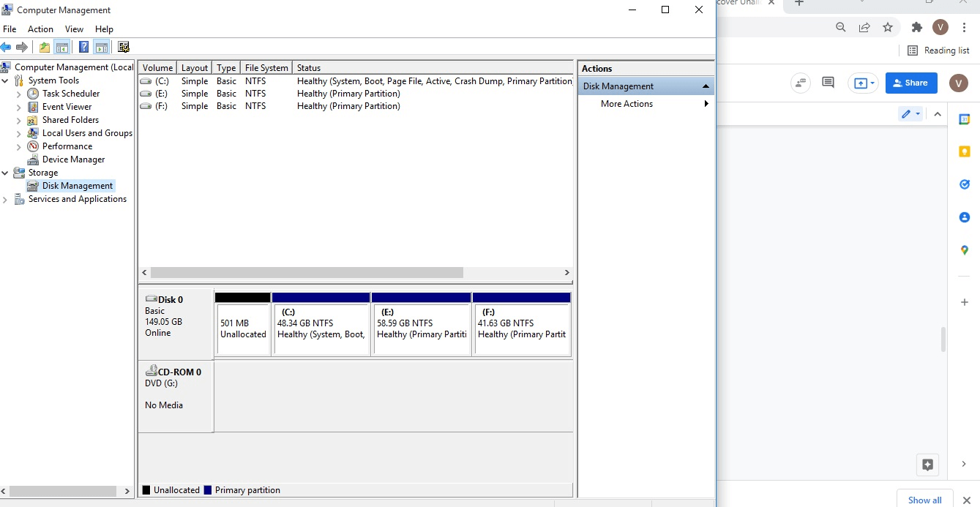
Task: Click the disk settings toolbar icon
Action: (x=124, y=48)
